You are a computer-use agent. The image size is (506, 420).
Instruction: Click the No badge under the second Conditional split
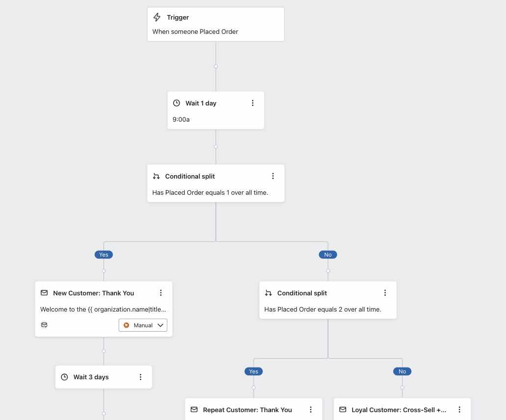[402, 371]
